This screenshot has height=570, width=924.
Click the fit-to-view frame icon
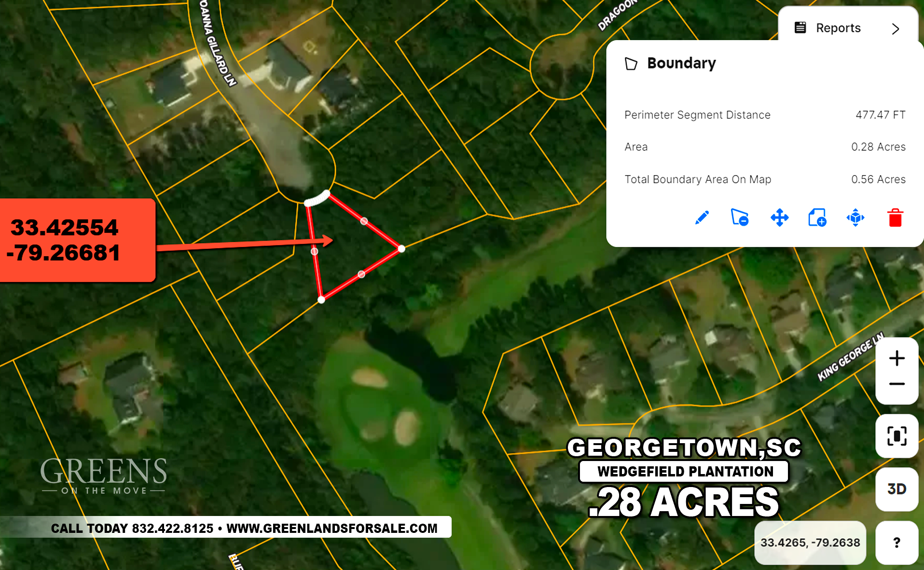point(897,436)
